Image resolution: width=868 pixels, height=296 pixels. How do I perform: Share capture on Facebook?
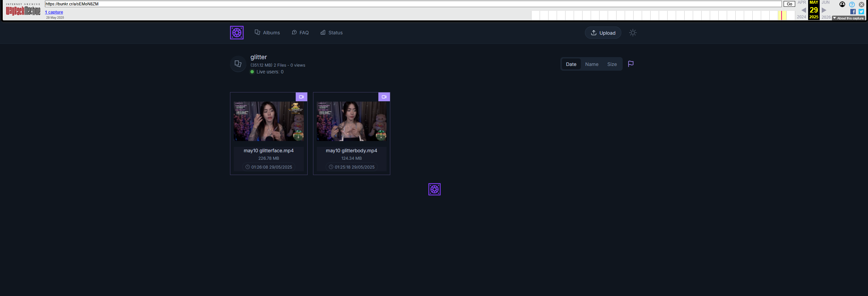pyautogui.click(x=853, y=12)
